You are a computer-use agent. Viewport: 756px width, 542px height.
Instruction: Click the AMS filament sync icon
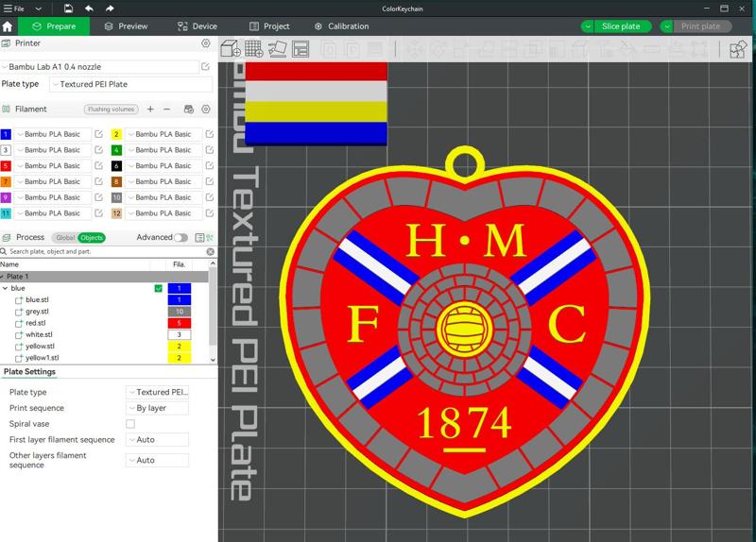coord(188,110)
